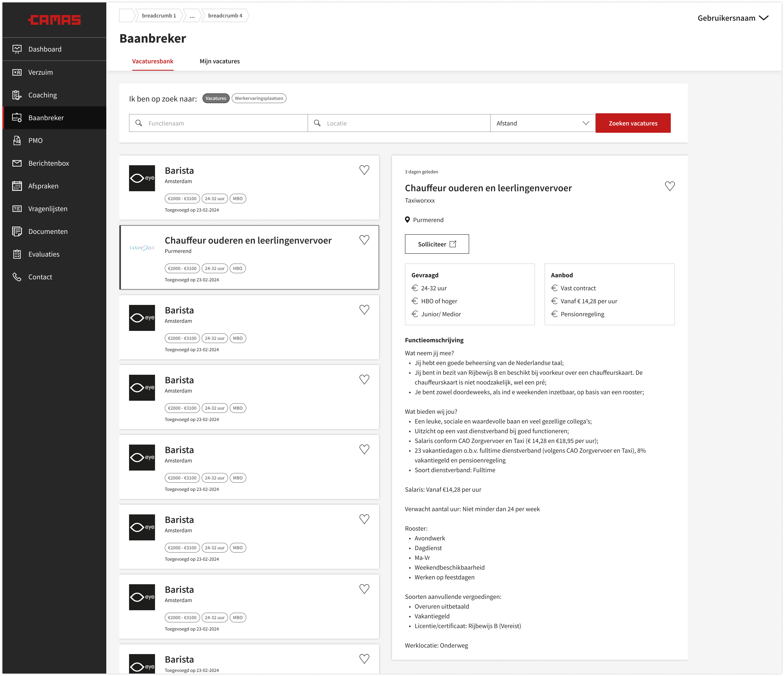Focus the Locatie input field
This screenshot has height=676, width=784.
(x=399, y=123)
